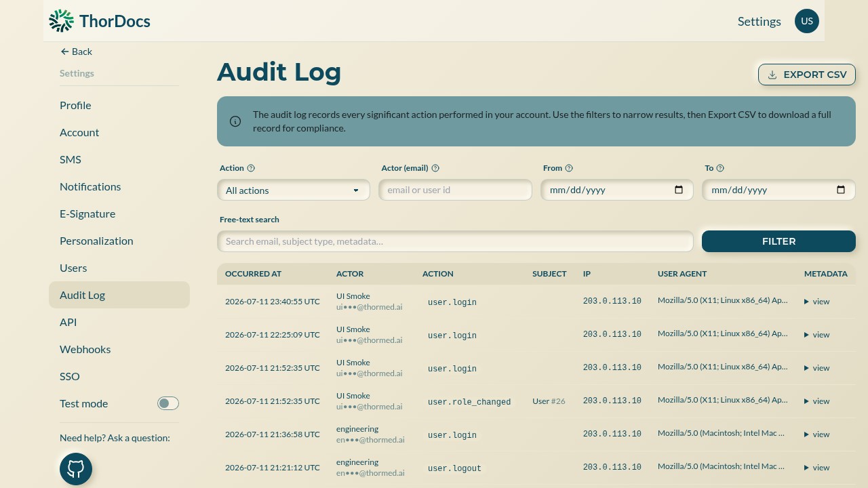Click the From date input field

click(617, 190)
